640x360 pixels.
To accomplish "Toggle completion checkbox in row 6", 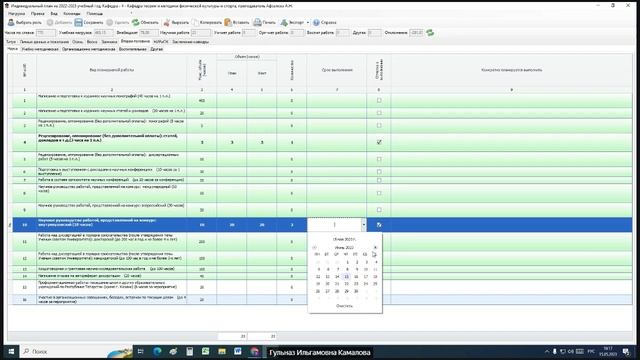I will [x=379, y=172].
